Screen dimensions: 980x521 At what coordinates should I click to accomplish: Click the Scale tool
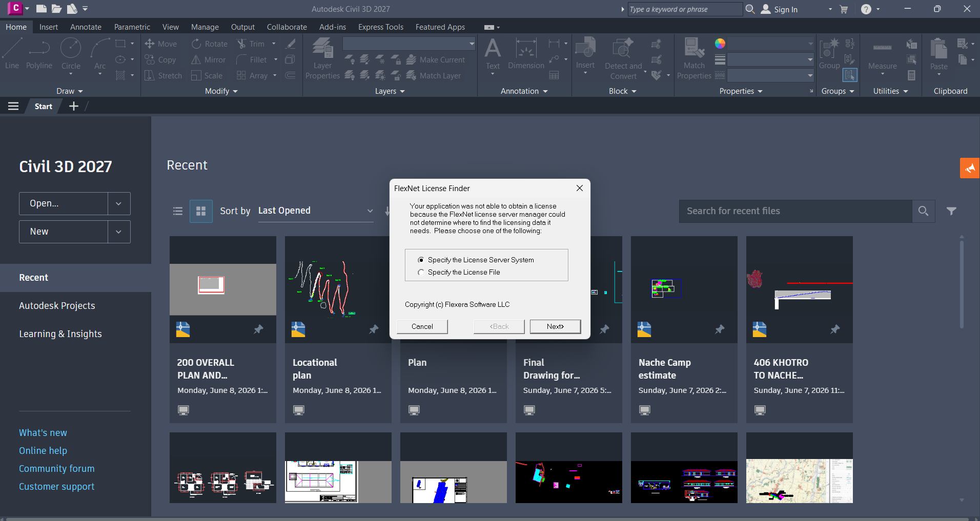207,76
